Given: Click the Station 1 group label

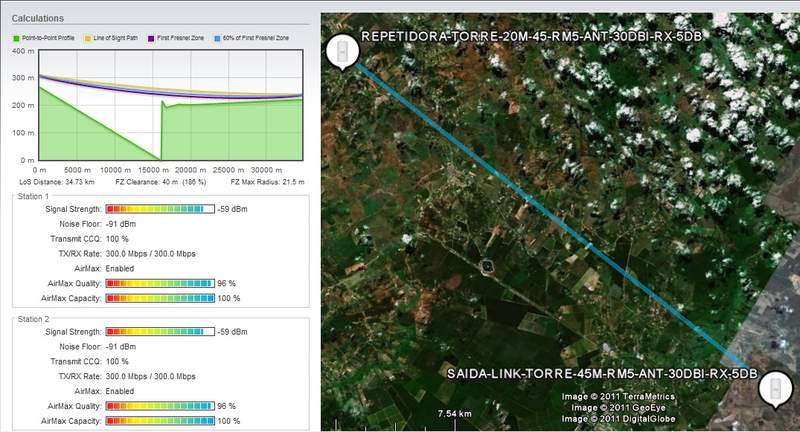Looking at the screenshot, I should (x=33, y=196).
